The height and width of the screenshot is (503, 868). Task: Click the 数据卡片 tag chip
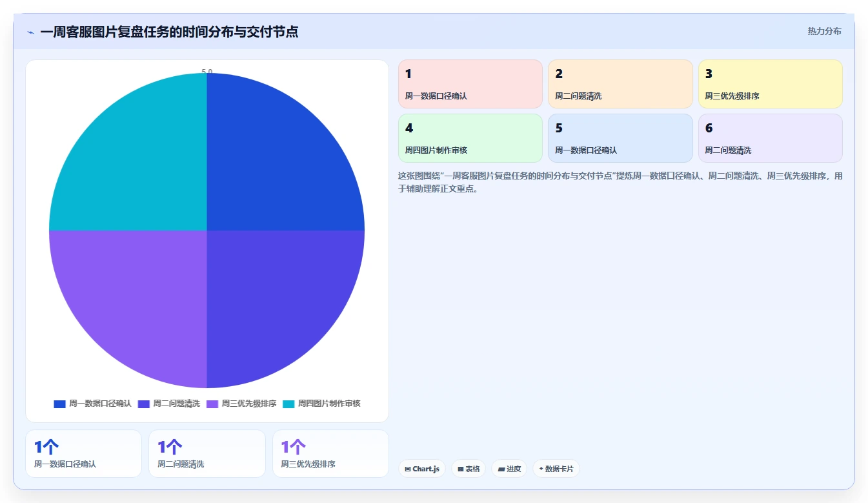pos(556,469)
